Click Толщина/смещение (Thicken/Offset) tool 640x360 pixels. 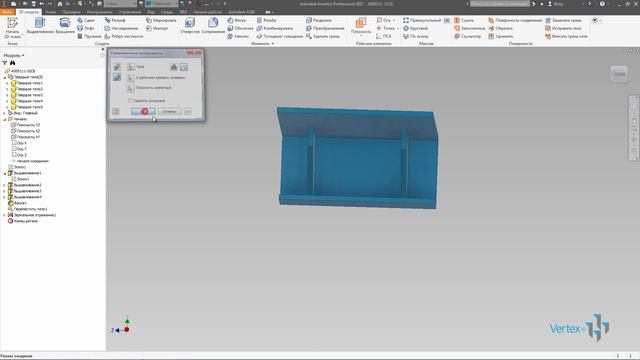point(280,36)
